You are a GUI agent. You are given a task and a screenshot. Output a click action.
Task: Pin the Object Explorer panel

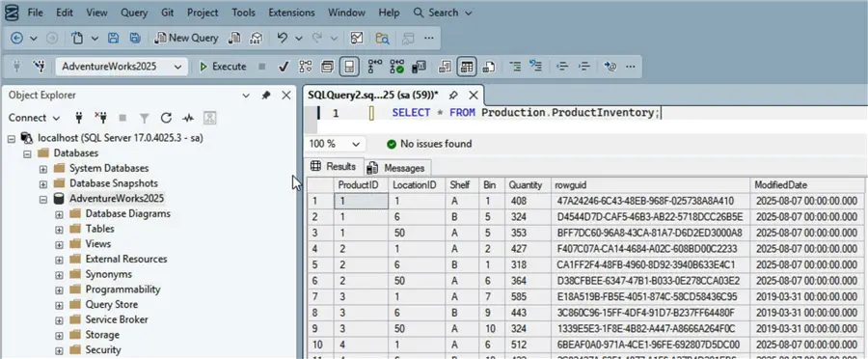point(266,96)
